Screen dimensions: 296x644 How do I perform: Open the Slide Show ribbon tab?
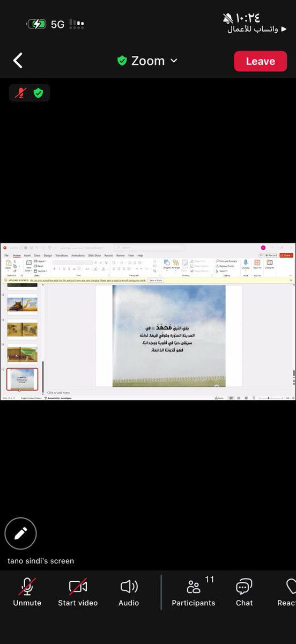[x=94, y=255]
